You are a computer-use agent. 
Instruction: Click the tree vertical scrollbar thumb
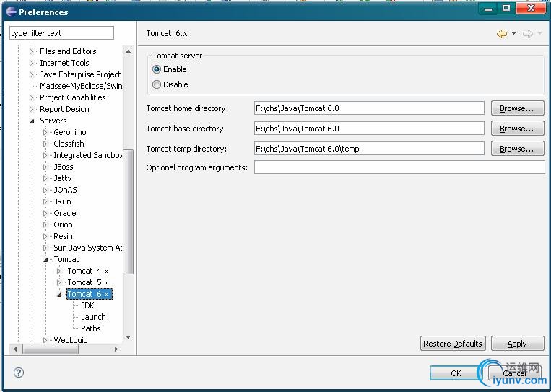129,212
